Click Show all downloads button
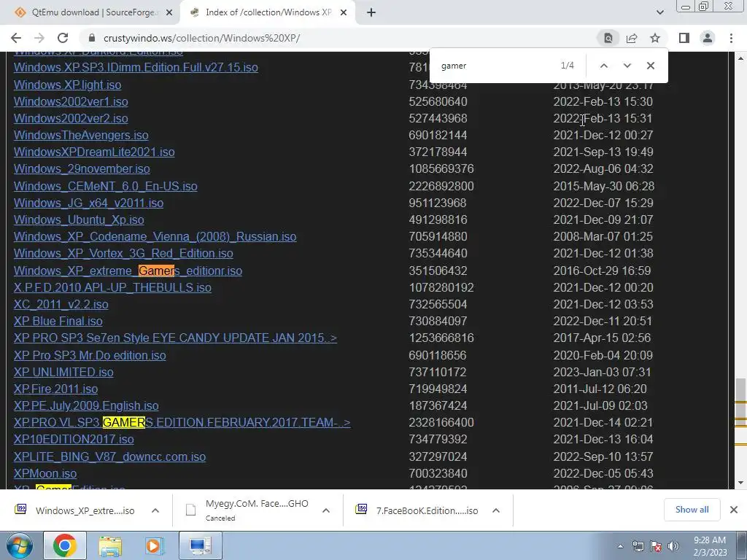This screenshot has width=747, height=560. 692,510
